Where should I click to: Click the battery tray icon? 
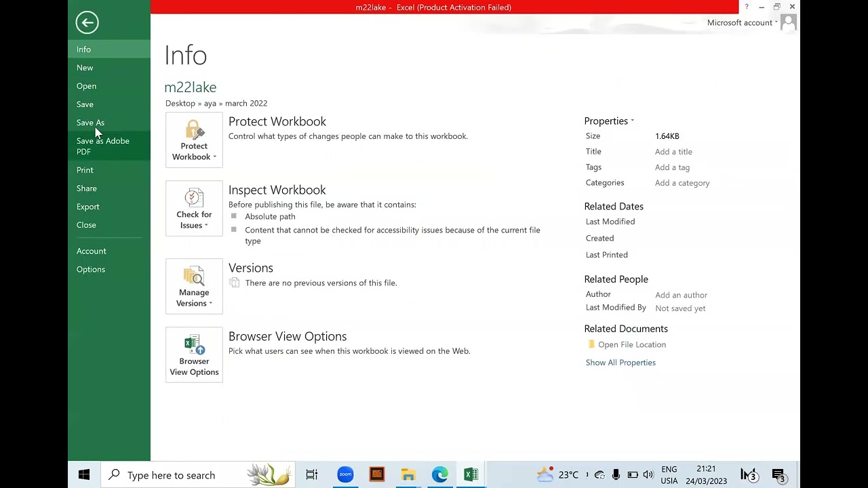pos(633,475)
